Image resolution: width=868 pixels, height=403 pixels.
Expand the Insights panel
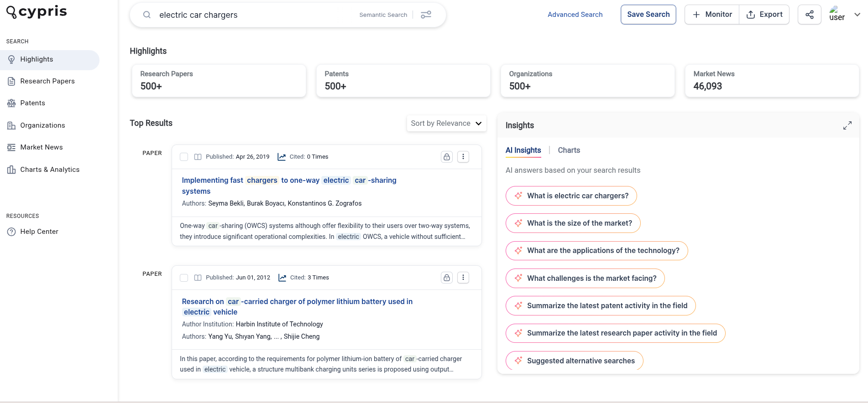[847, 125]
